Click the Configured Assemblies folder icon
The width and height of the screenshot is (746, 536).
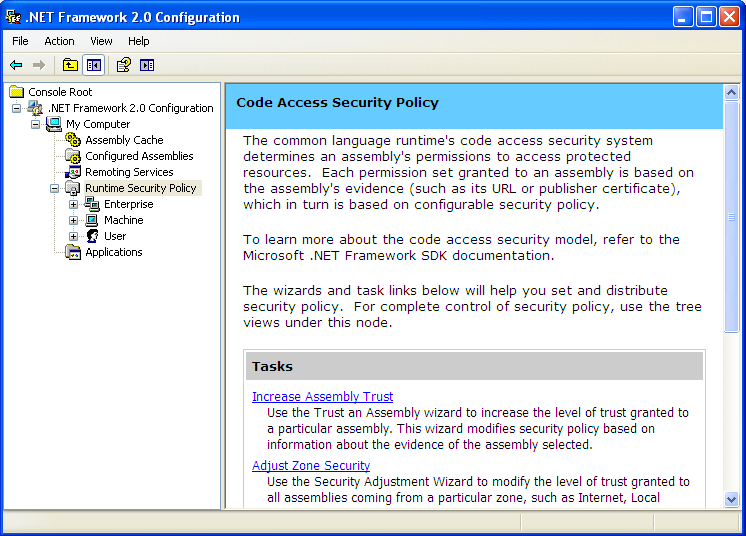click(73, 156)
